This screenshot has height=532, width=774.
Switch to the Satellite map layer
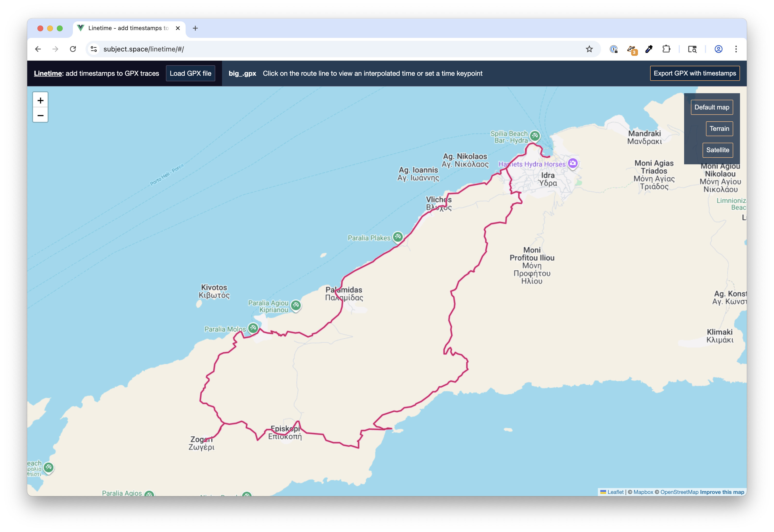coord(717,150)
